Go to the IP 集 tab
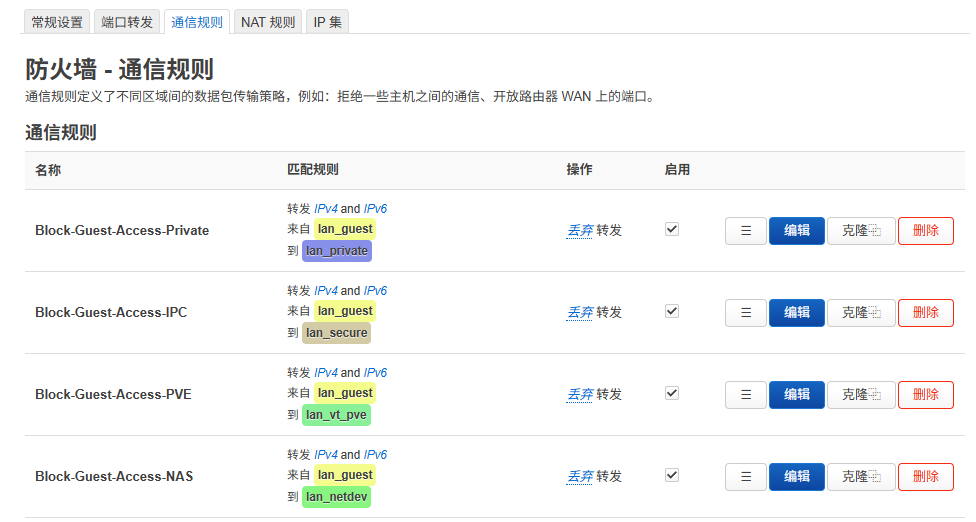976x522 pixels. click(327, 22)
